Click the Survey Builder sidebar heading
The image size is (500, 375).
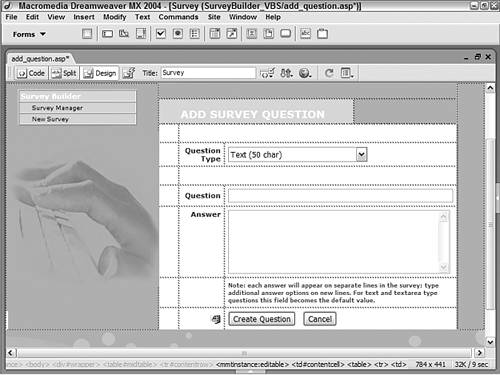pos(51,96)
